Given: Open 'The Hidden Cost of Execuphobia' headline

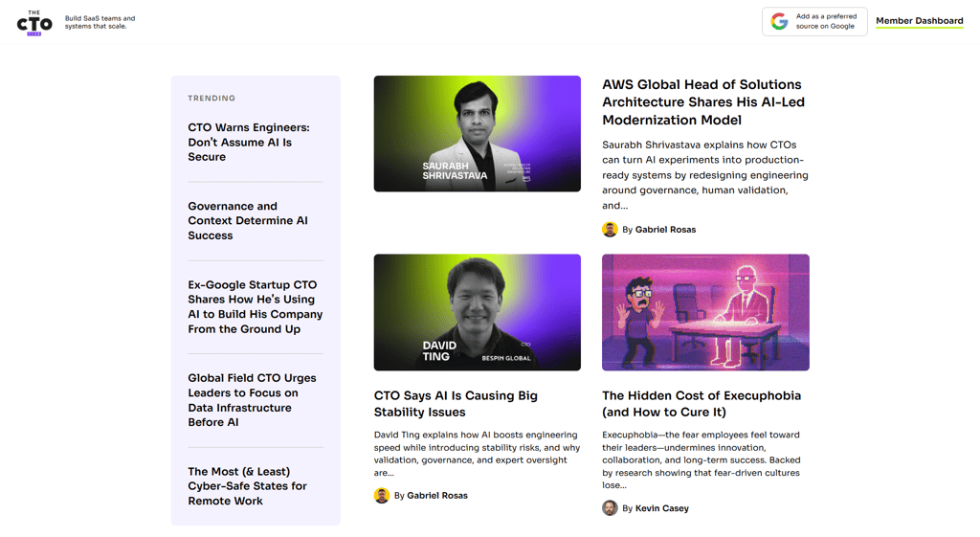Looking at the screenshot, I should click(702, 403).
